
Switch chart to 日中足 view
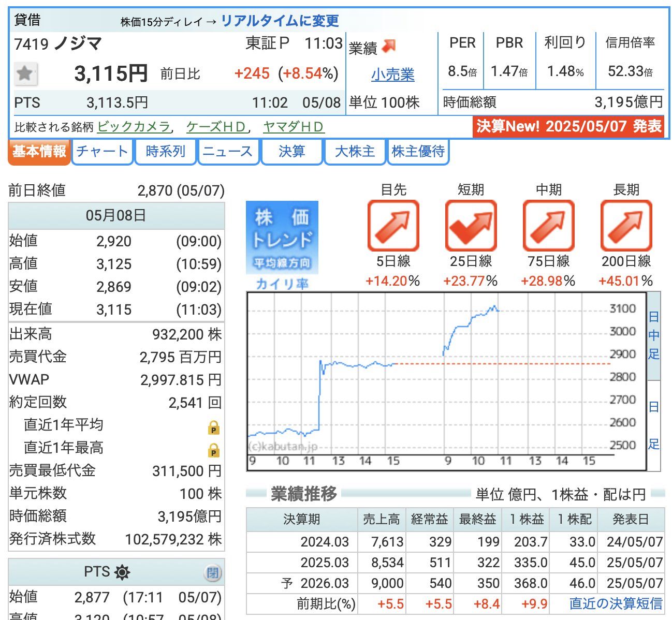654,335
